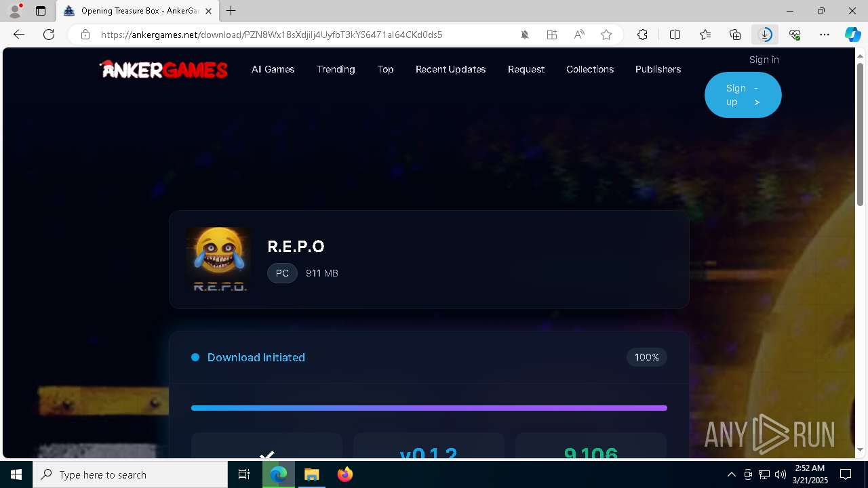Click the 911 MB size text
The width and height of the screenshot is (868, 488).
coord(321,273)
